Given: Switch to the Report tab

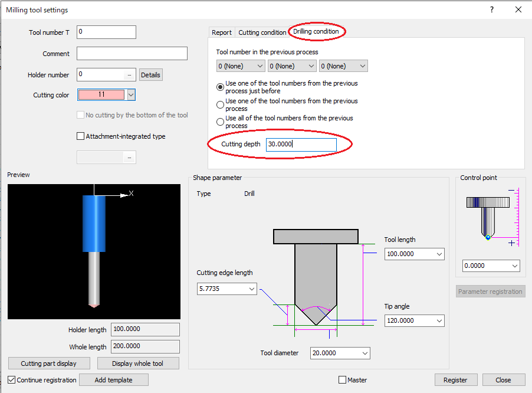Looking at the screenshot, I should [x=222, y=32].
